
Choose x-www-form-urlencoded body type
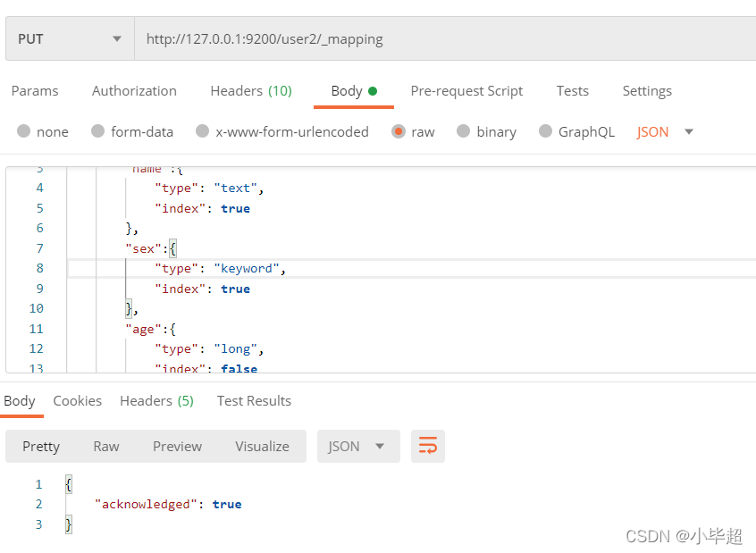point(203,131)
